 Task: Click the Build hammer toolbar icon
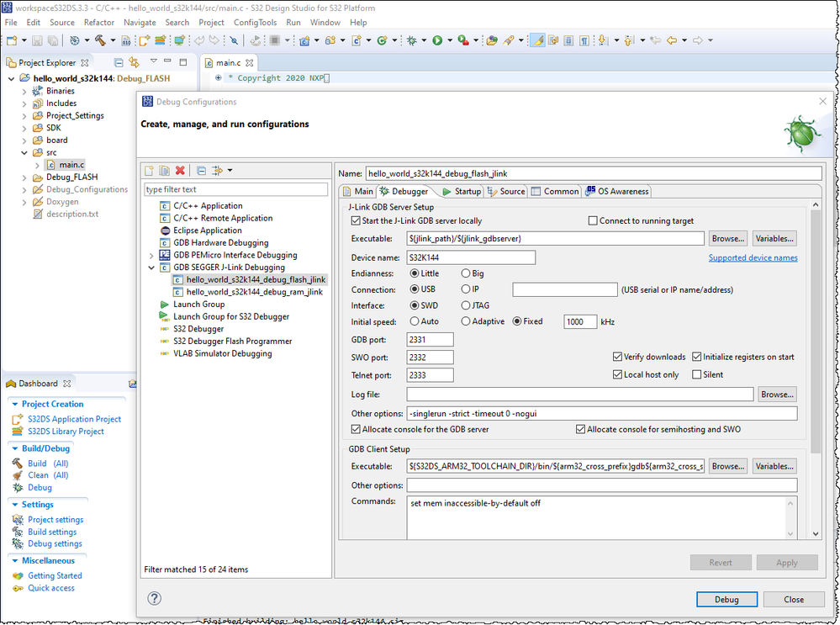pos(100,40)
